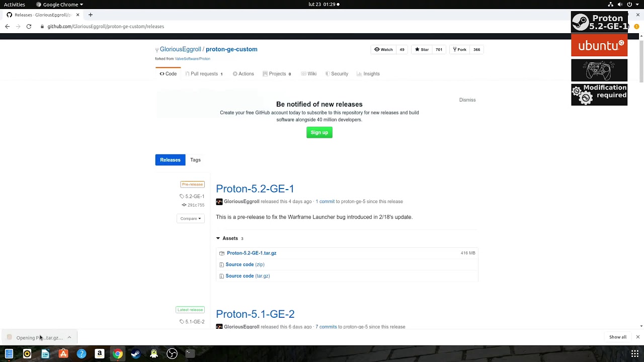This screenshot has height=362, width=644.
Task: Click the network icon in top bar
Action: pos(610,5)
